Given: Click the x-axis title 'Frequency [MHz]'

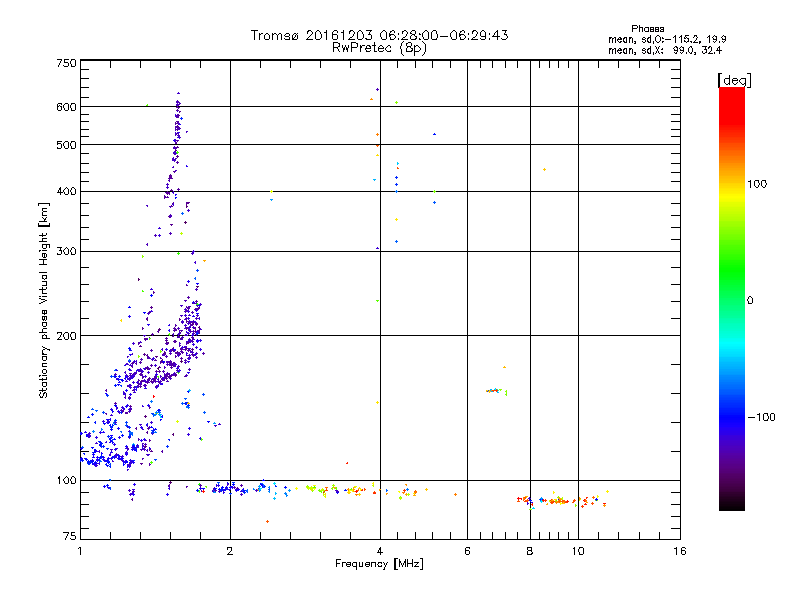Looking at the screenshot, I should pos(379,564).
